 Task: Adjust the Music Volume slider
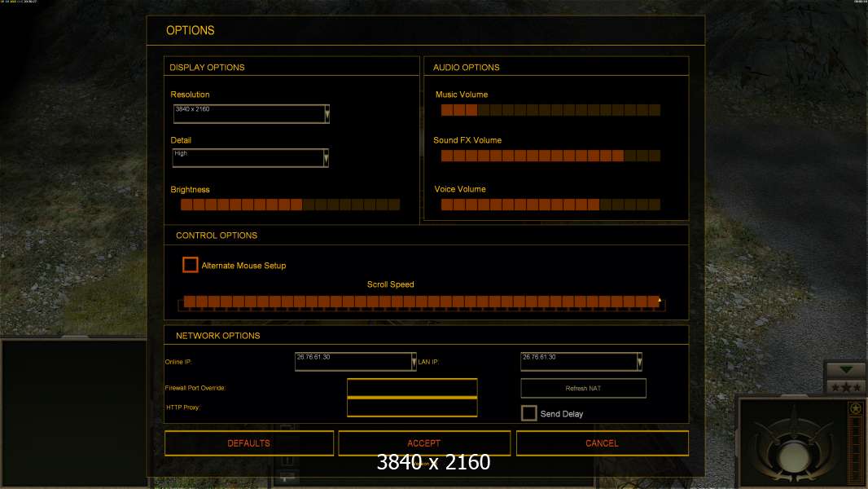coord(550,110)
